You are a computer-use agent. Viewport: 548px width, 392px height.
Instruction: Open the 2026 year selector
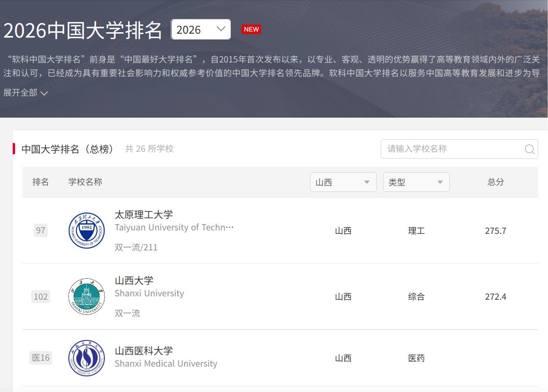[x=200, y=29]
